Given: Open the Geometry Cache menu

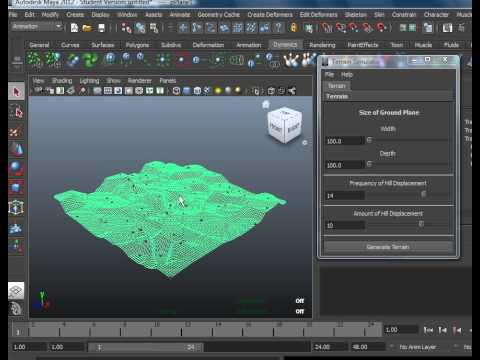Looking at the screenshot, I should [x=218, y=15].
